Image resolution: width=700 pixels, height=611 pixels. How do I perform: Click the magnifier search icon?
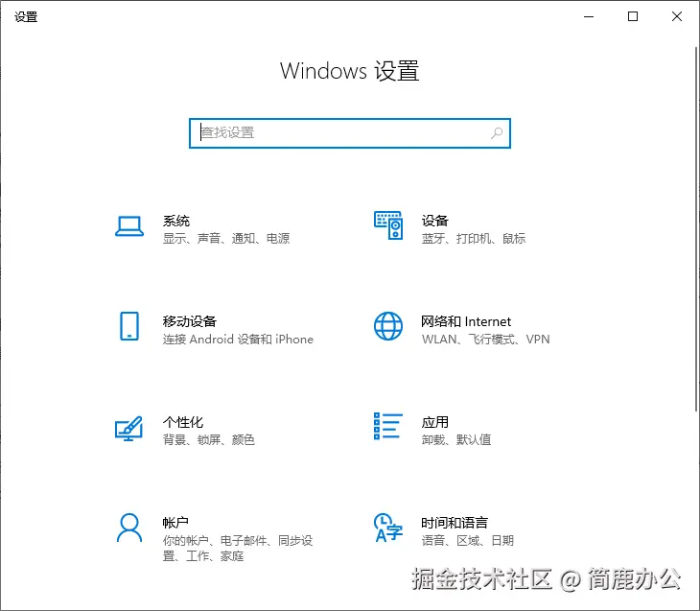coord(497,132)
